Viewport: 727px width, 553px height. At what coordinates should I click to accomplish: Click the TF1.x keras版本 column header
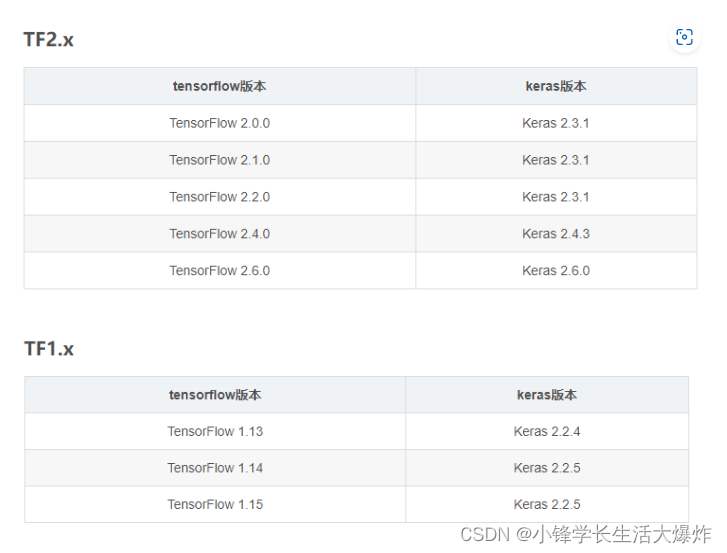[547, 395]
